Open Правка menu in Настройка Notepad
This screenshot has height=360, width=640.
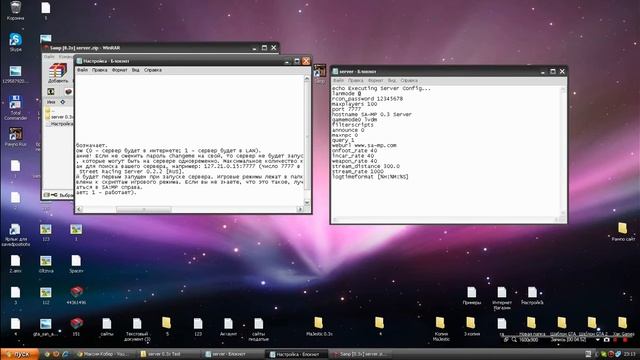coord(100,70)
